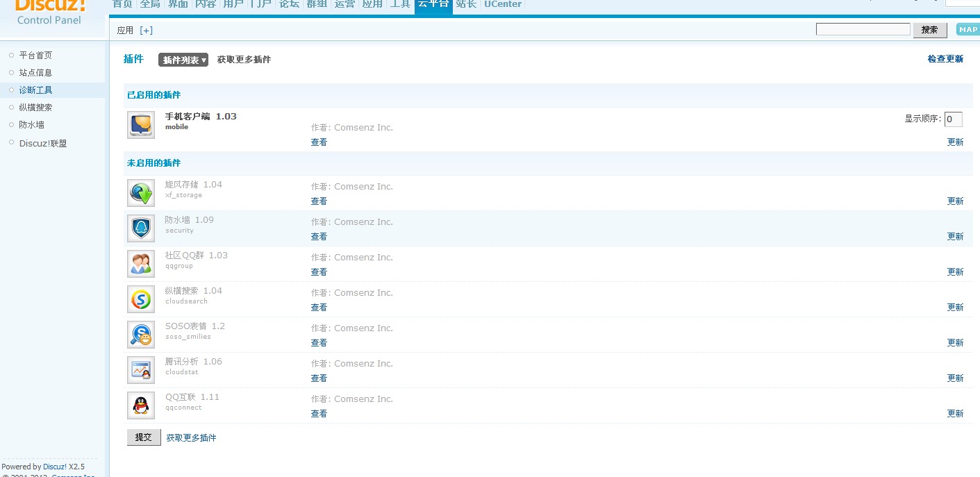
Task: Open the 界面 top menu
Action: 178,4
